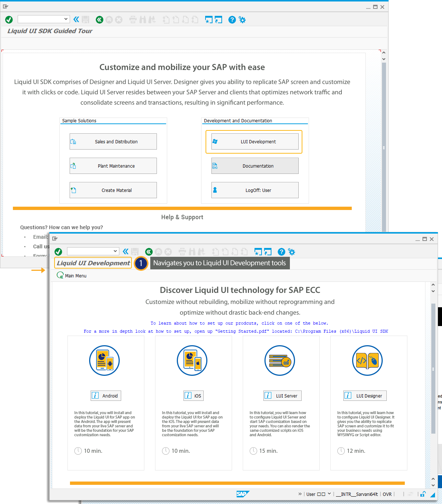Image resolution: width=442 pixels, height=504 pixels.
Task: Click Save disk icon in Guided Tour toolbar
Action: coord(86,20)
